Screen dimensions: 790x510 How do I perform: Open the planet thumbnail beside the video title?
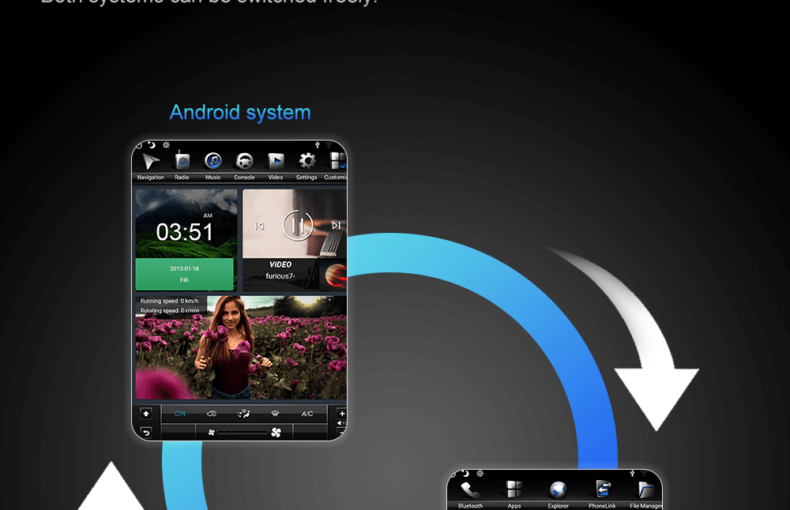[336, 276]
